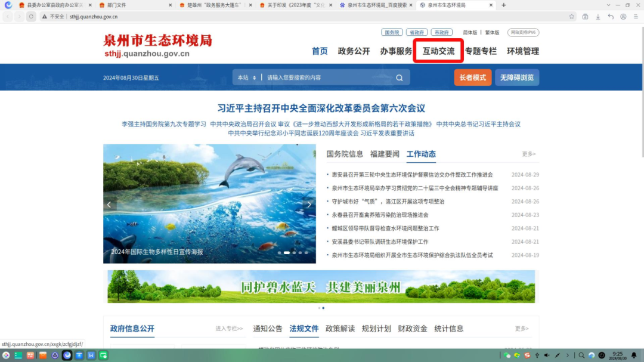
Task: Open the notification bell in tray
Action: [634, 355]
